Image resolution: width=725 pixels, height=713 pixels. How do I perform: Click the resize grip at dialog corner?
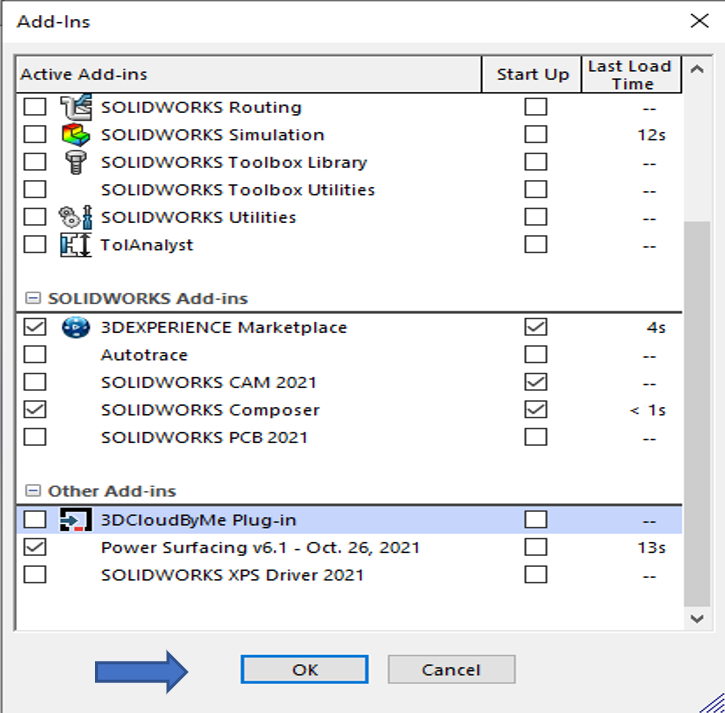710,699
